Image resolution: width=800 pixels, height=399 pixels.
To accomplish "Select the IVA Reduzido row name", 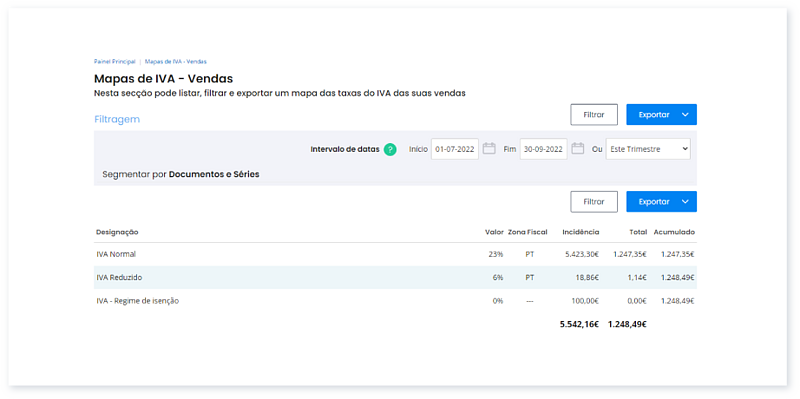I will point(119,278).
